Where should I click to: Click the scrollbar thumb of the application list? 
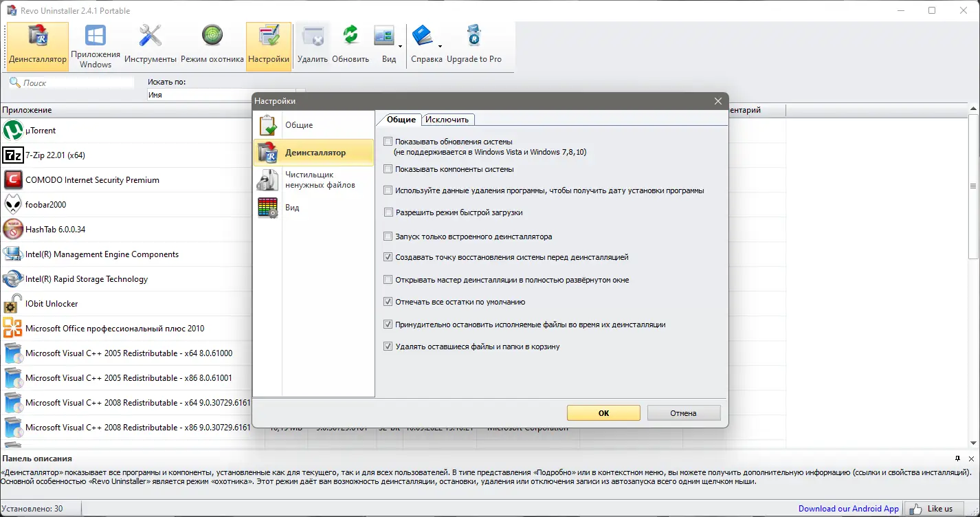(973, 186)
